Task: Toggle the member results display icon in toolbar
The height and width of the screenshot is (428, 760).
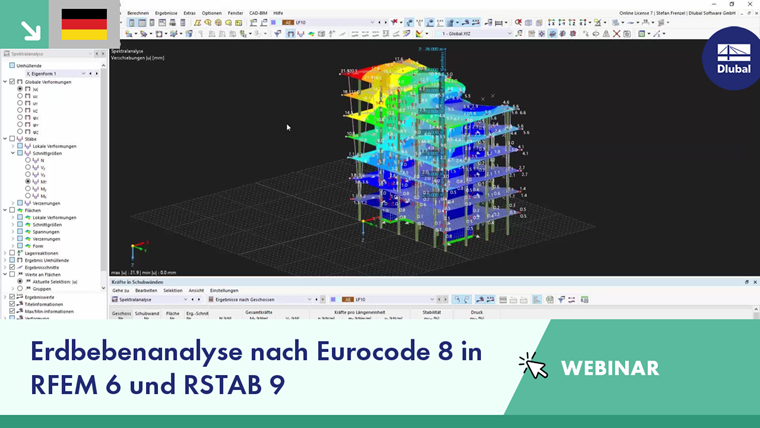Action: [x=301, y=34]
